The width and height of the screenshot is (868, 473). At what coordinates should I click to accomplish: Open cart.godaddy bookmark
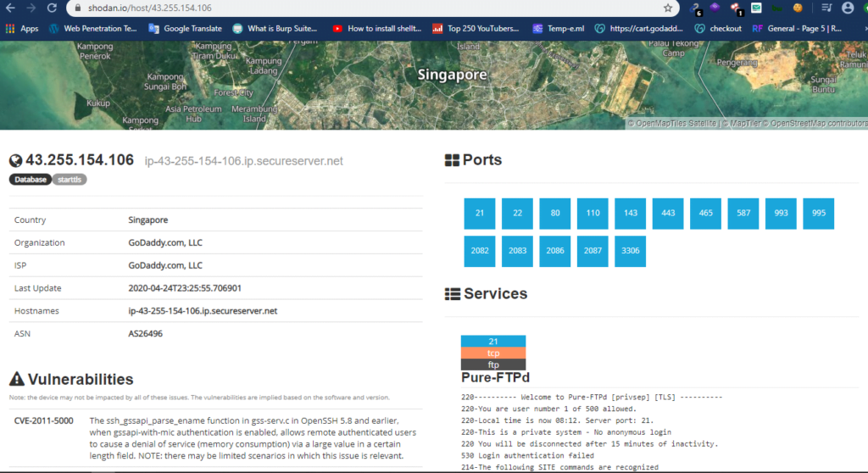(639, 29)
